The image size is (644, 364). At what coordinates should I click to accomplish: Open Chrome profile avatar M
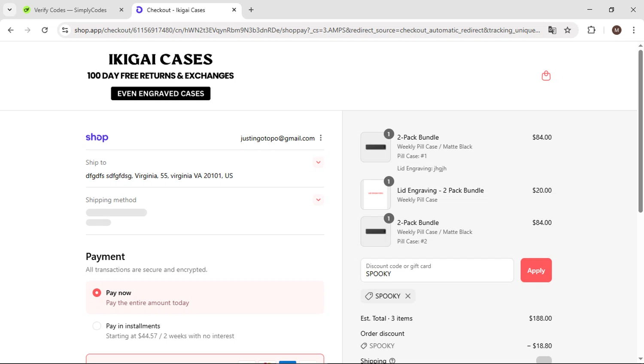(617, 30)
